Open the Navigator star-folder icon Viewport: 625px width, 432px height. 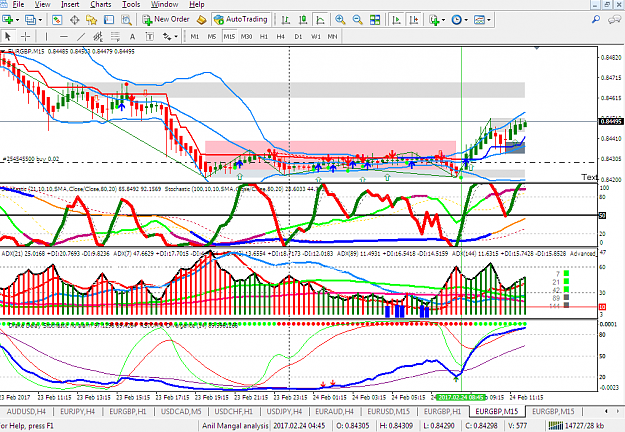coord(92,20)
